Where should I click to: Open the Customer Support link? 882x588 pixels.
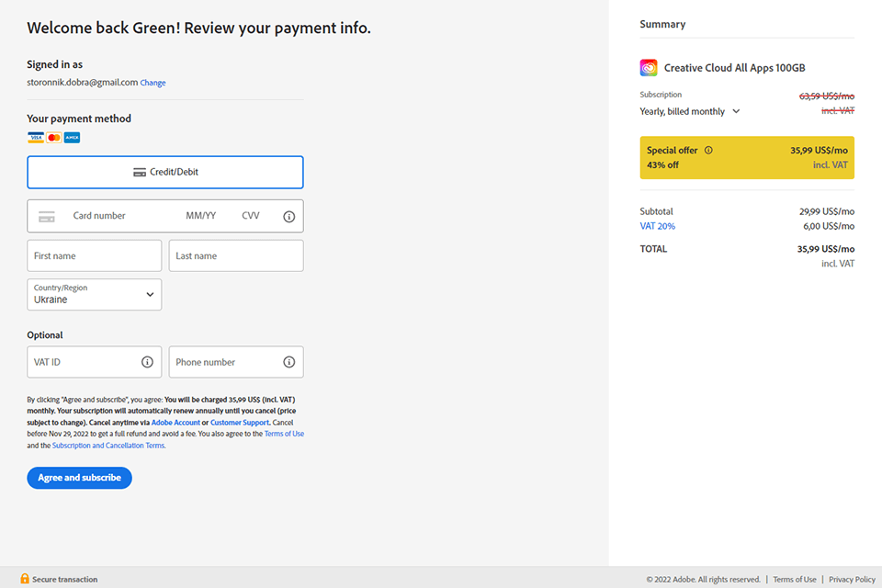click(x=240, y=423)
